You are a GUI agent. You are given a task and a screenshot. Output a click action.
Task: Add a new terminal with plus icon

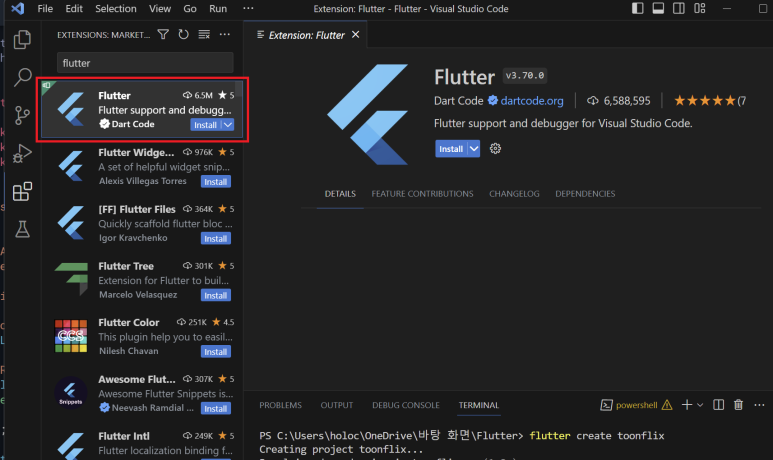click(x=687, y=405)
